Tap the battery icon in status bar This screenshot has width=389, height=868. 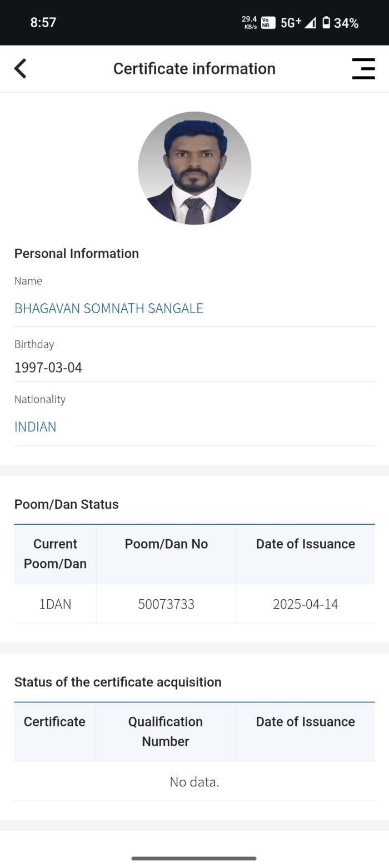326,23
